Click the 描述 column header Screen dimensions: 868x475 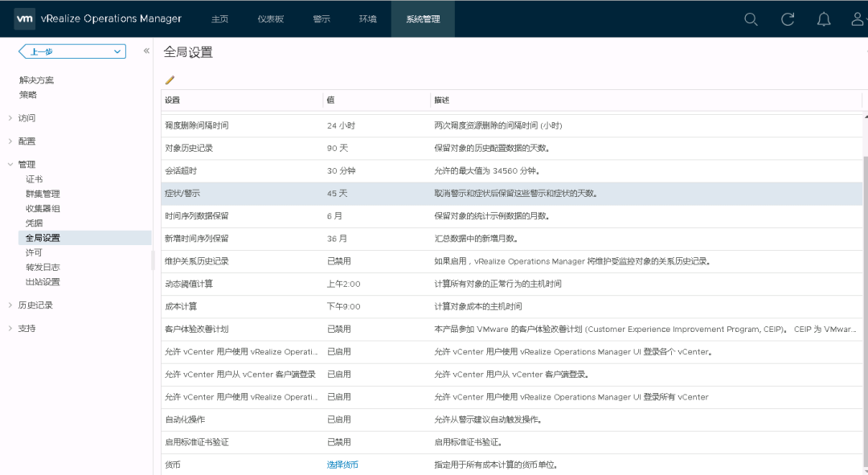(x=646, y=100)
